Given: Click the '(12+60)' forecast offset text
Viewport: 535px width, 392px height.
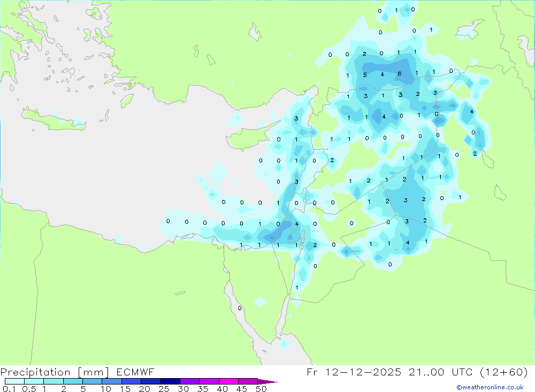Looking at the screenshot, I should pos(503,372).
